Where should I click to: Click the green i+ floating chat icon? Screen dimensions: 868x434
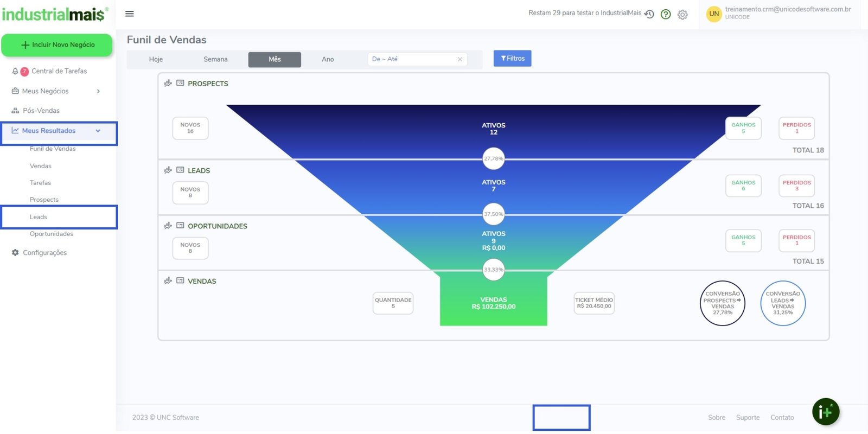[825, 412]
